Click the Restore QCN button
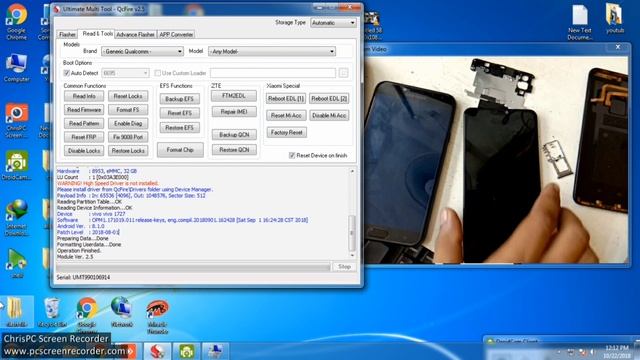640x360 pixels. click(x=234, y=150)
